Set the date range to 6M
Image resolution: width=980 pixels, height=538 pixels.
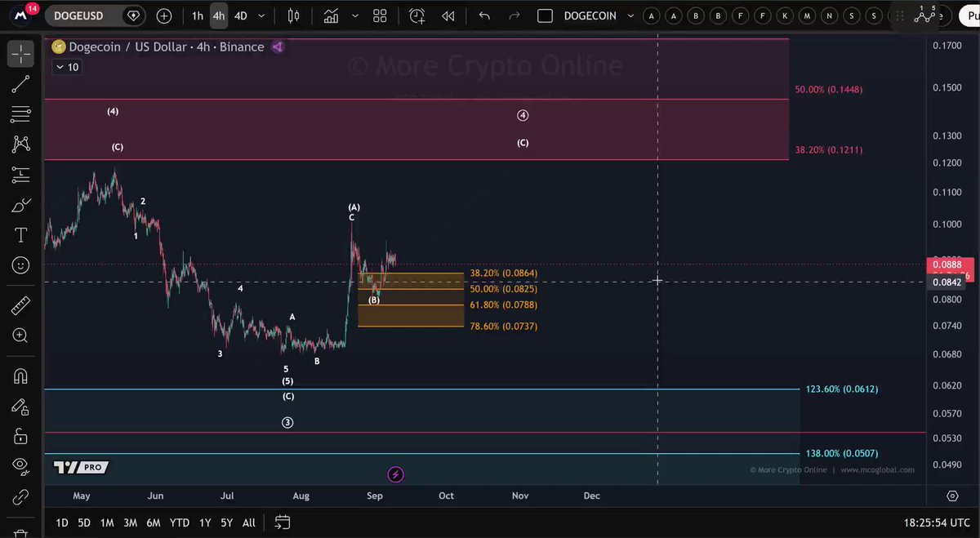point(154,522)
